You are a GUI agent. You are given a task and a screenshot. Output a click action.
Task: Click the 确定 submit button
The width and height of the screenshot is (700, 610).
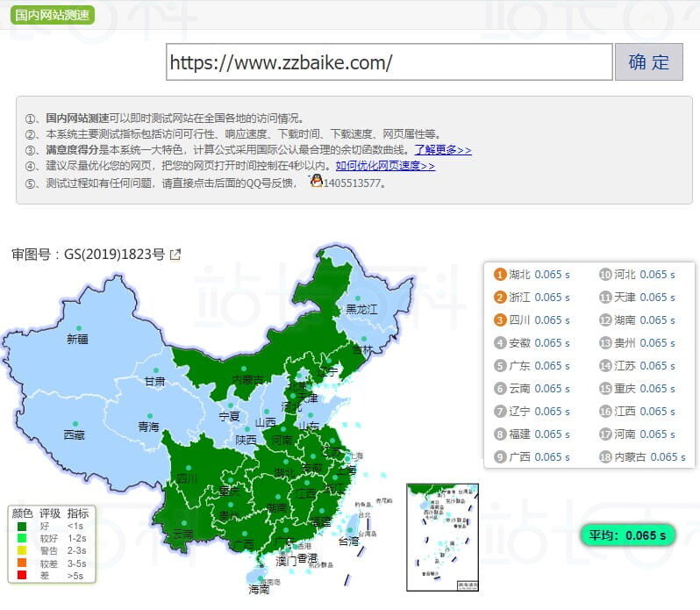click(648, 62)
